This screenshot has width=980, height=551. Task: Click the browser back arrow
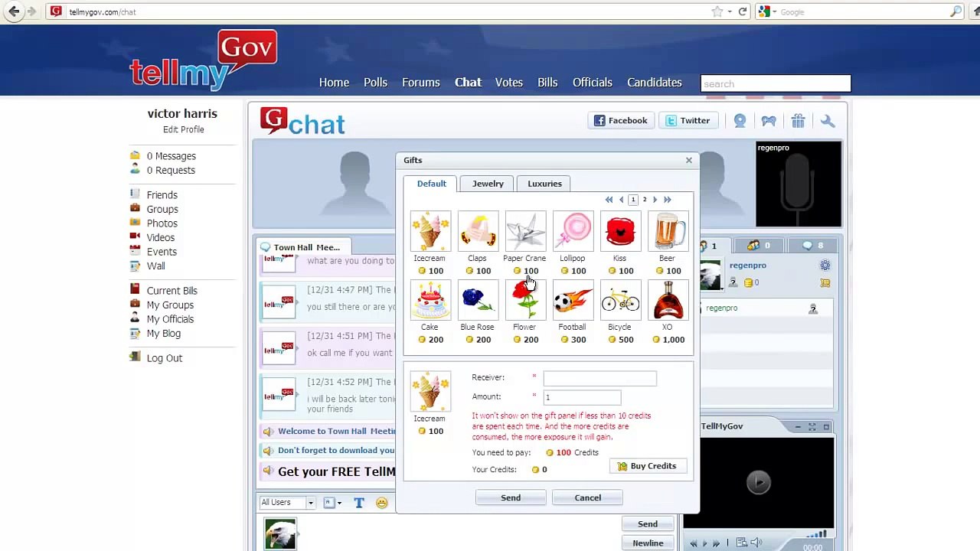click(14, 11)
